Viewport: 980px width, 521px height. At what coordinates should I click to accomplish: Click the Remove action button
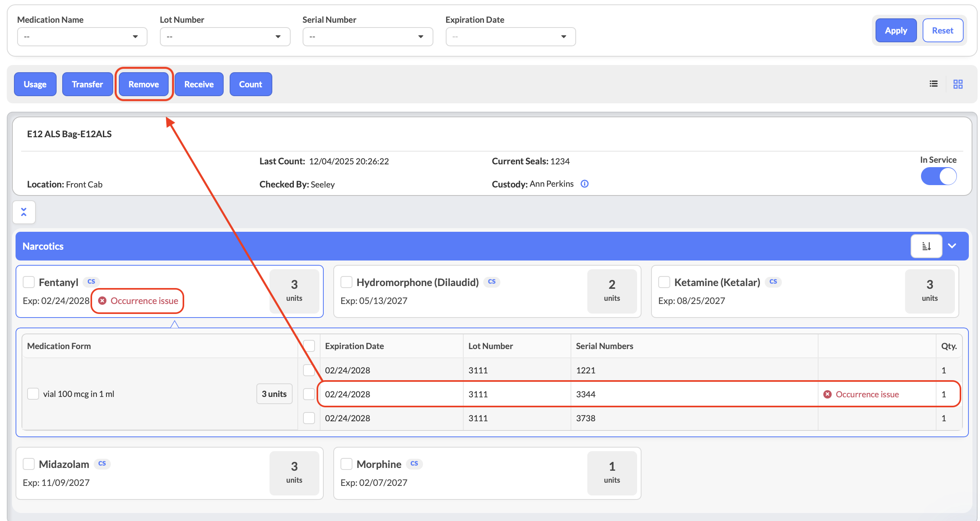(x=144, y=84)
